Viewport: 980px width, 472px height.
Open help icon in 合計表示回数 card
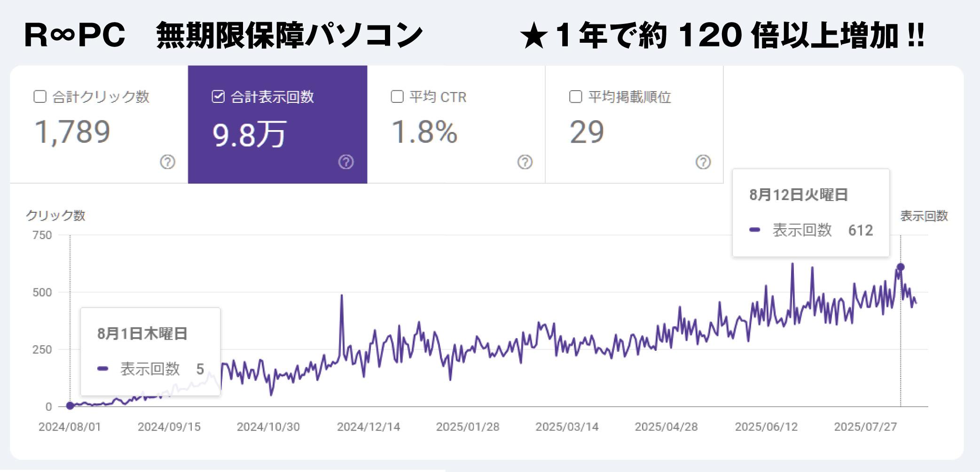346,162
